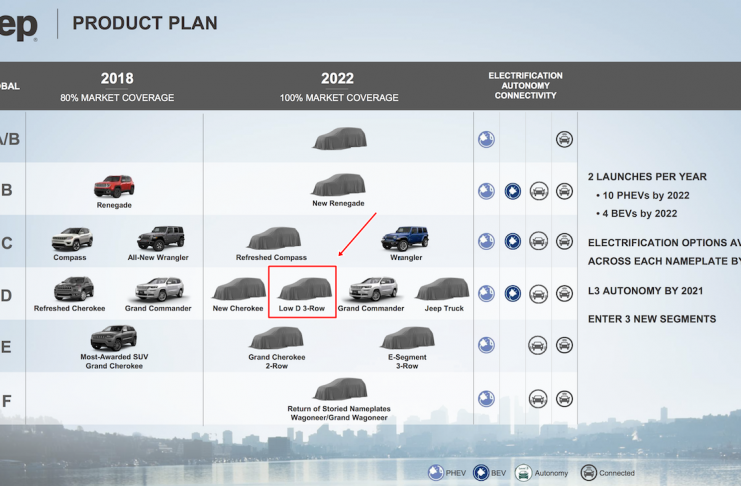
Task: Select the covered Jeep Truck image
Action: (442, 290)
